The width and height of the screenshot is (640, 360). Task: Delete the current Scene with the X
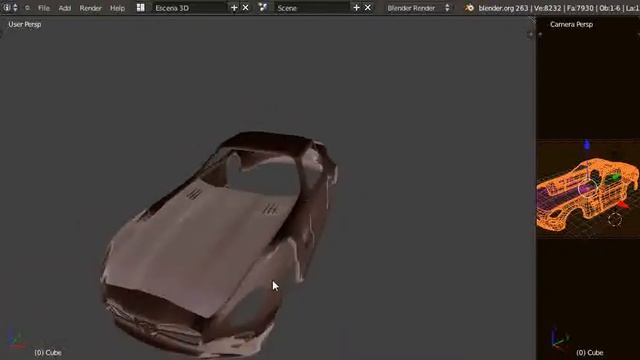[x=368, y=8]
